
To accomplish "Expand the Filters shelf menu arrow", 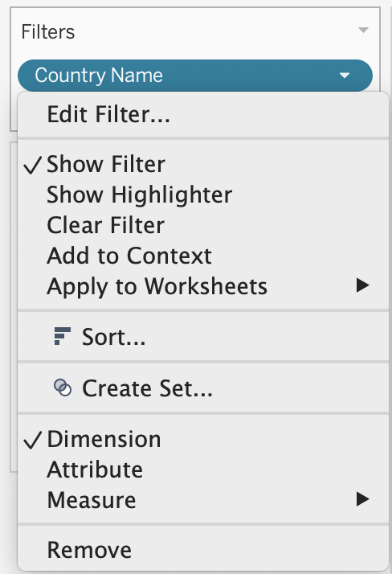I will 363,30.
